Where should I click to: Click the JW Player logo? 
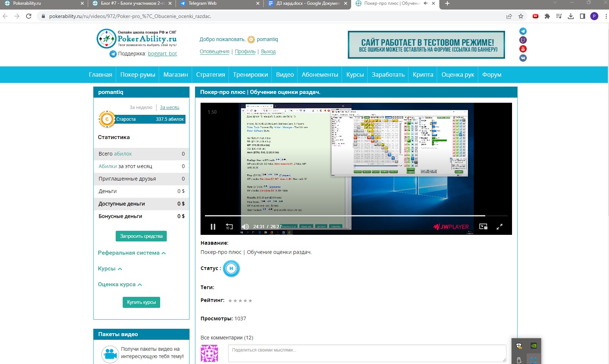tap(451, 227)
